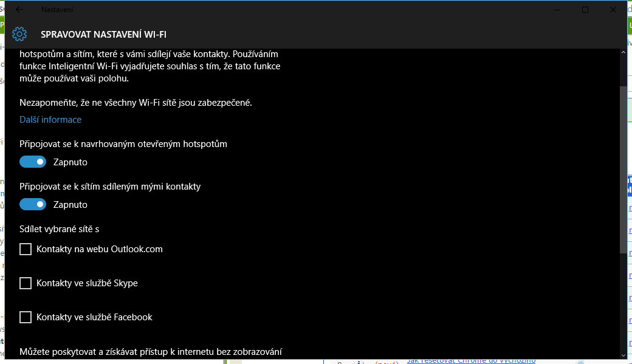The width and height of the screenshot is (632, 364).
Task: Click the Settings gear icon
Action: click(x=19, y=34)
